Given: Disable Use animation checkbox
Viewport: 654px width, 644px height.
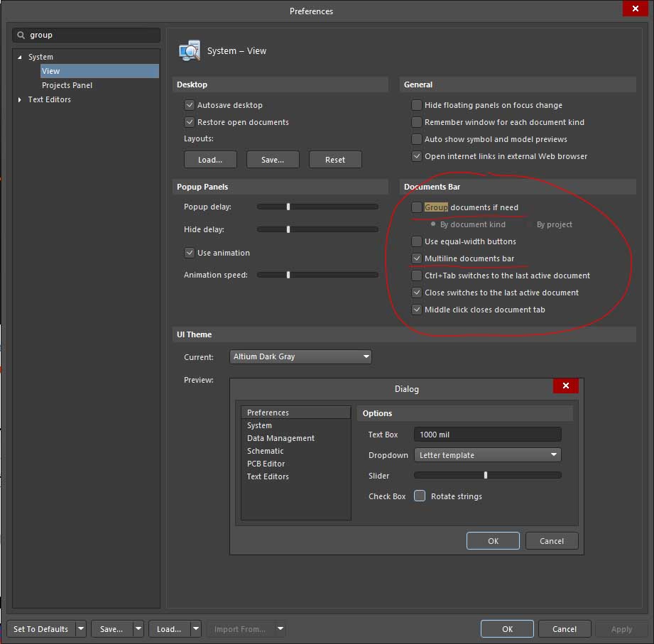Looking at the screenshot, I should (190, 253).
